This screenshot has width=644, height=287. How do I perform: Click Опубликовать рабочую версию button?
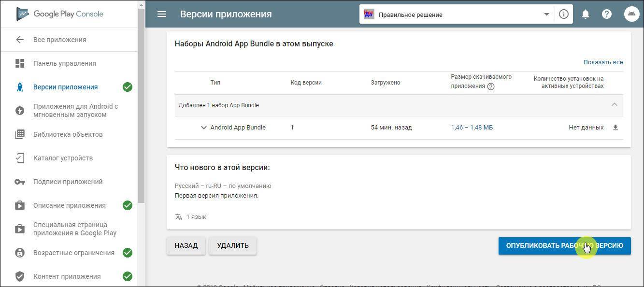click(x=564, y=245)
